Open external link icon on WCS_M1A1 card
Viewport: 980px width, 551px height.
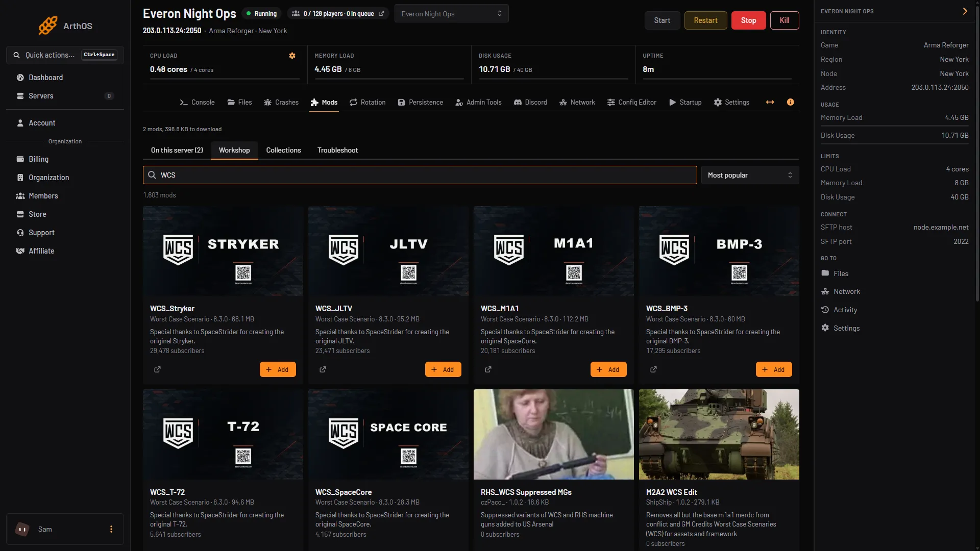coord(488,369)
